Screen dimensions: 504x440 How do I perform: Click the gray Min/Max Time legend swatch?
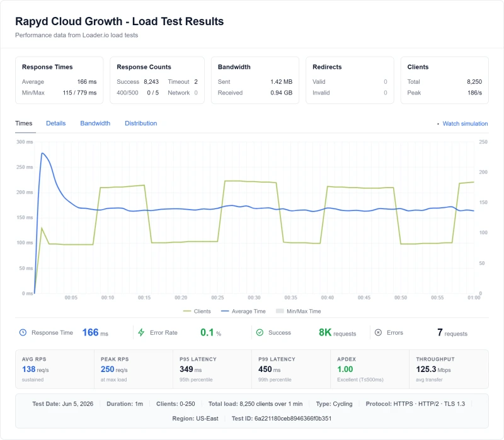tap(280, 311)
